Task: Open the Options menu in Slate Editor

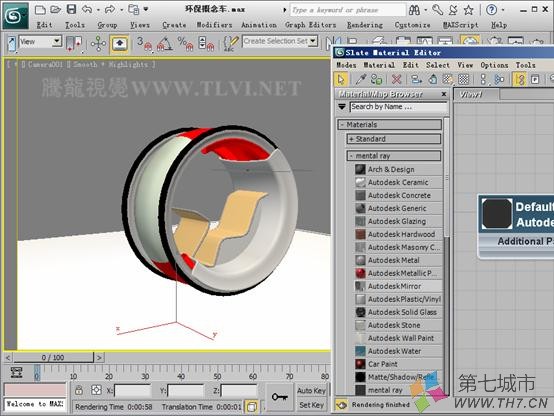Action: pos(494,65)
